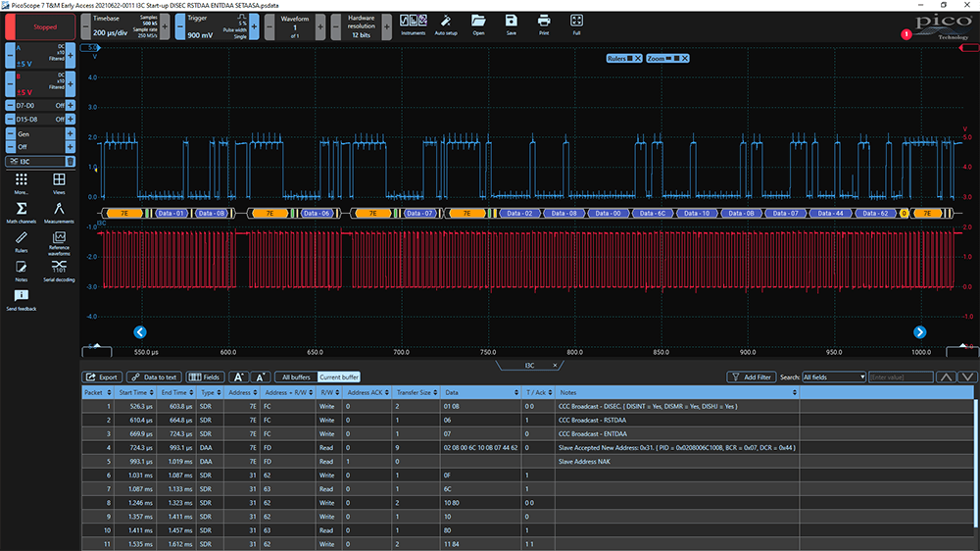980x551 pixels.
Task: Click the channel A 5.0 V axis marker
Action: click(91, 47)
